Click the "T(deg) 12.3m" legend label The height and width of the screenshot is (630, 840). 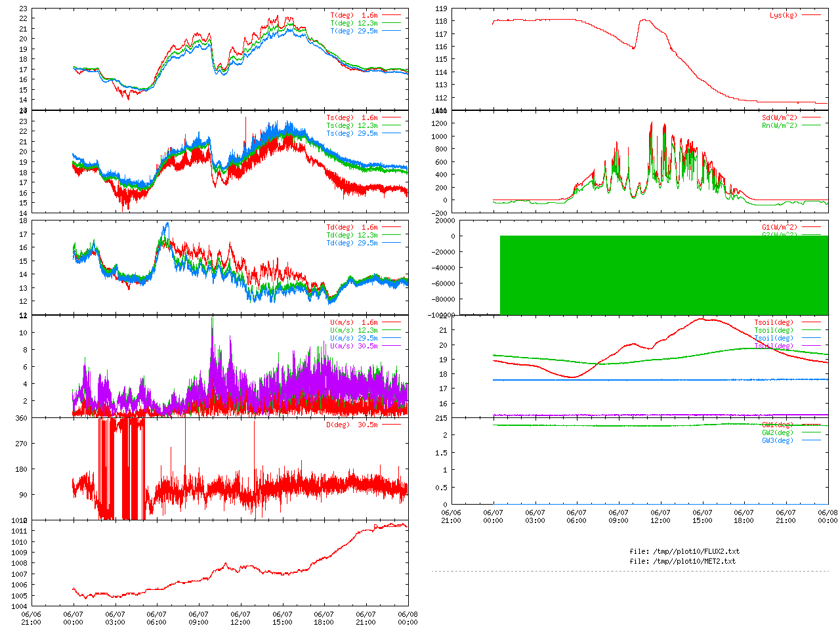coord(354,23)
